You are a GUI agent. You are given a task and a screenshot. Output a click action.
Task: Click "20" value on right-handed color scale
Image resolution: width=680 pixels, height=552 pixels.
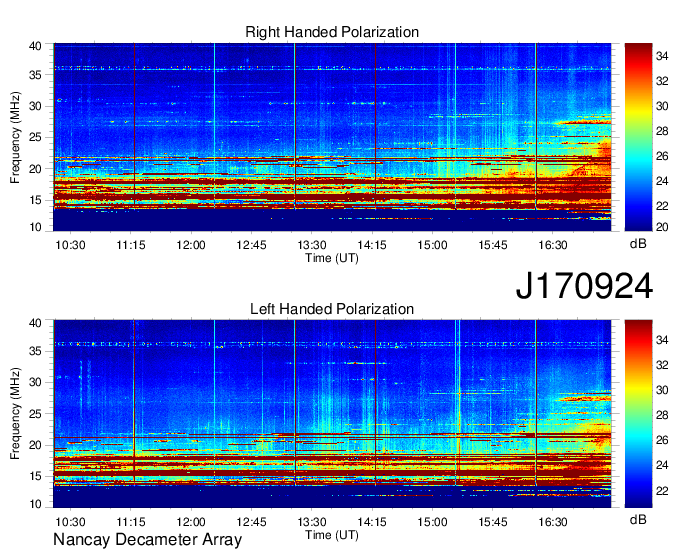pyautogui.click(x=662, y=227)
